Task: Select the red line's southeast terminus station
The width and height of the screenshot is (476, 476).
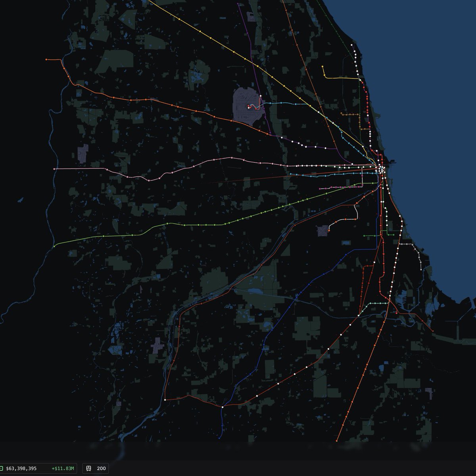Action: click(432, 331)
